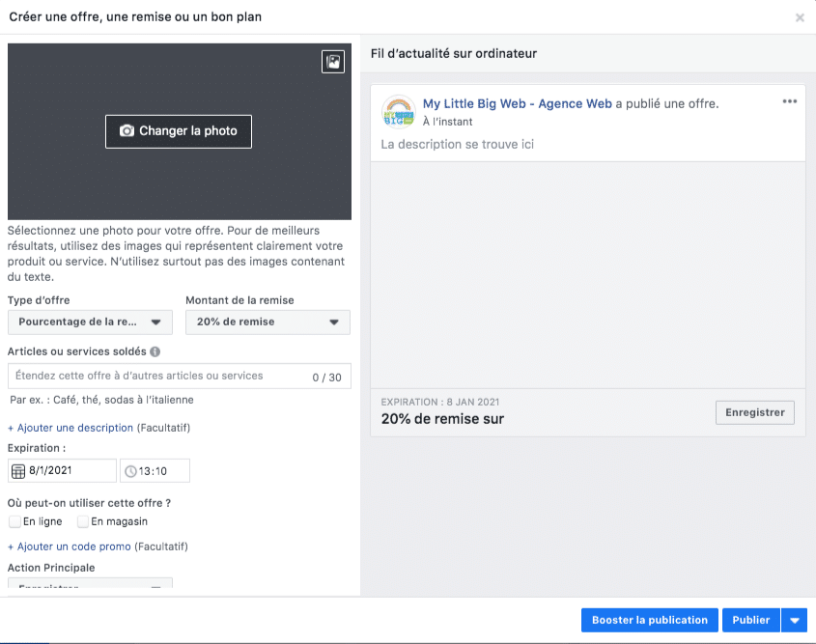Enable the En ligne checkbox
The image size is (816, 644).
pyautogui.click(x=14, y=521)
